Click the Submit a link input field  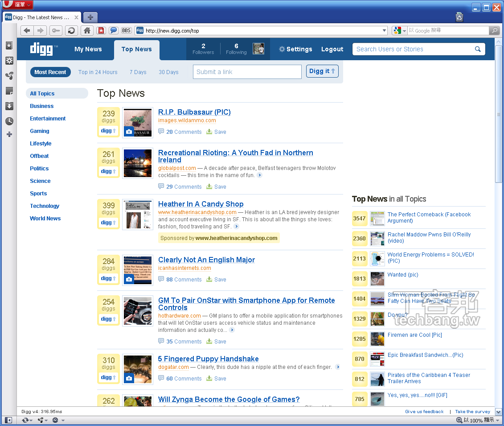coord(247,72)
